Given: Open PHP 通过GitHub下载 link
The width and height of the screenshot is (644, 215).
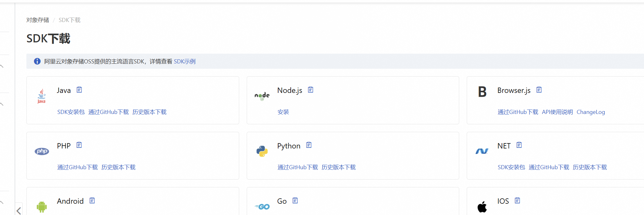Looking at the screenshot, I should 77,167.
